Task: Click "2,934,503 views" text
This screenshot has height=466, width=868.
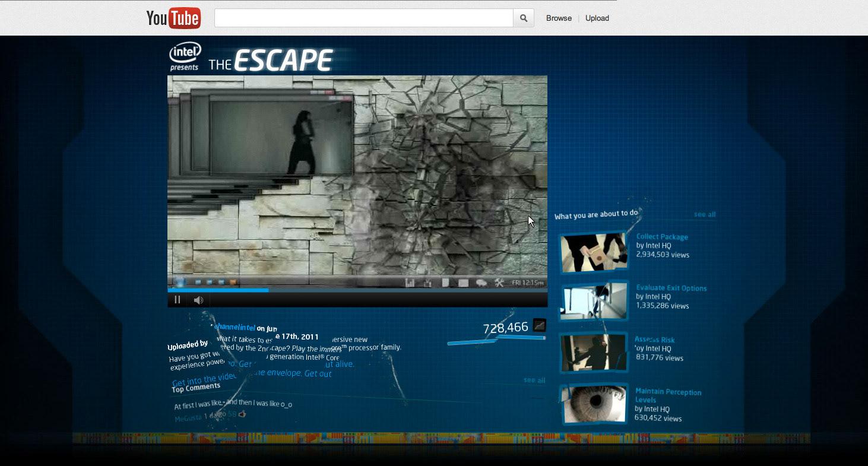Action: pos(663,255)
